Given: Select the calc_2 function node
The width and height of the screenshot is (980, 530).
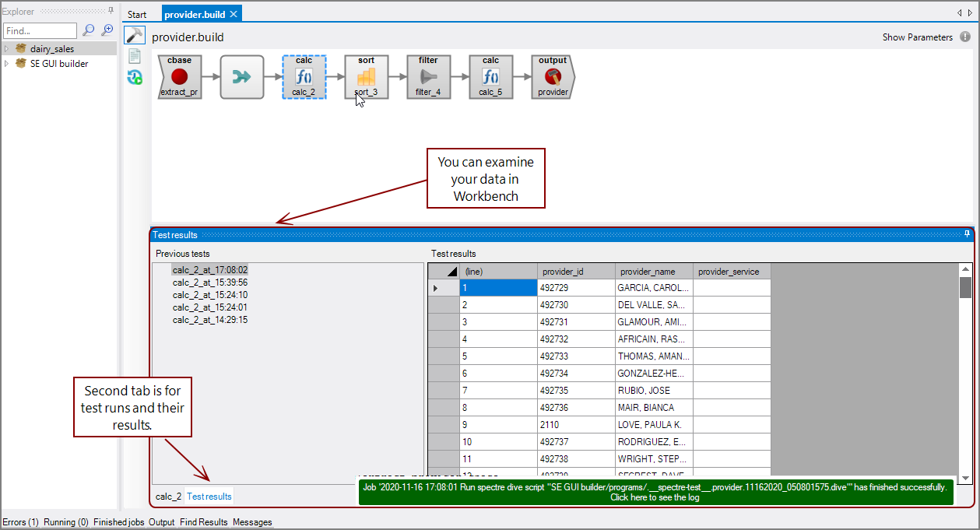Looking at the screenshot, I should click(304, 76).
